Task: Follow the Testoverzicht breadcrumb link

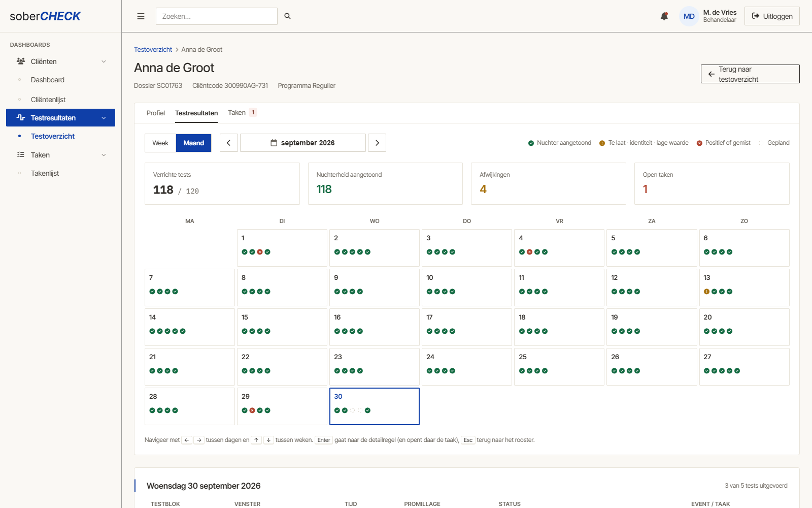Action: pos(153,49)
